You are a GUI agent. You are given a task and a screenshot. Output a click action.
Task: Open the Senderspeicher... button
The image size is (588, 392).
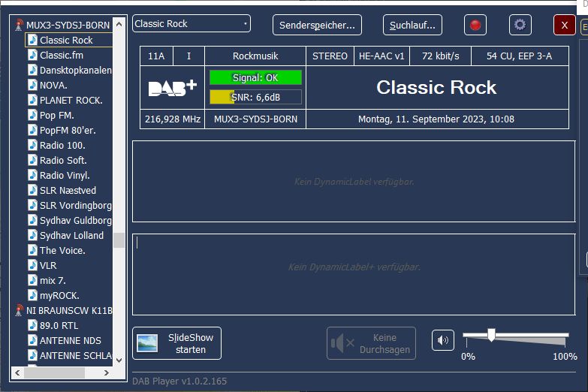317,25
